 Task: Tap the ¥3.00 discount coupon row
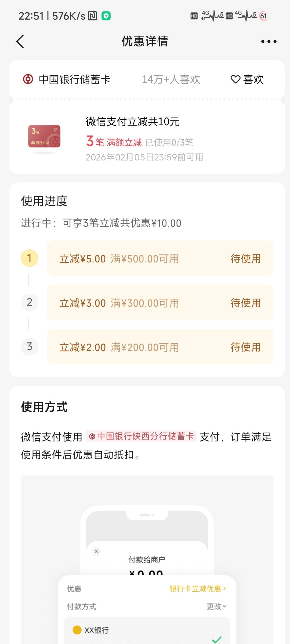(x=160, y=303)
